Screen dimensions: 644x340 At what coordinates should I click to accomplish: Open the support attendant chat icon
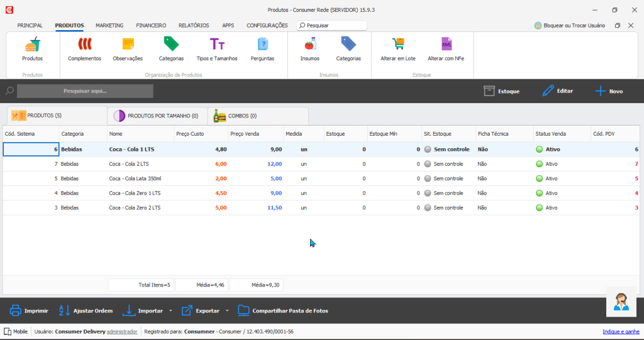pos(622,302)
